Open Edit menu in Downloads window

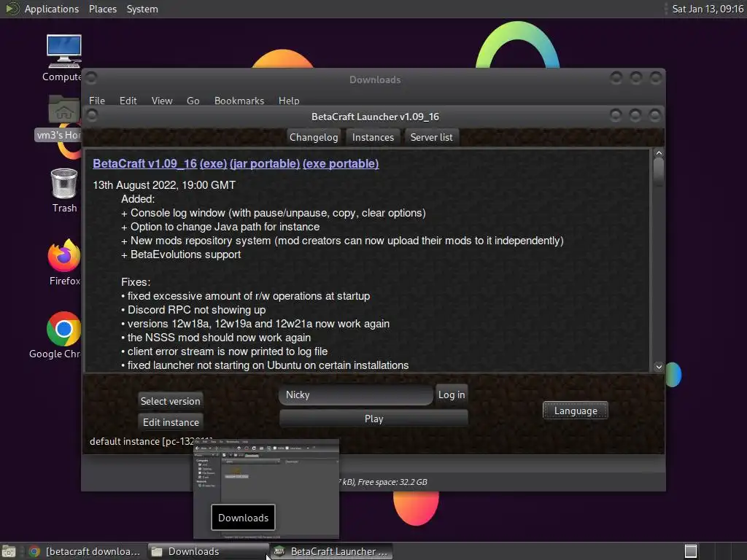pos(128,101)
